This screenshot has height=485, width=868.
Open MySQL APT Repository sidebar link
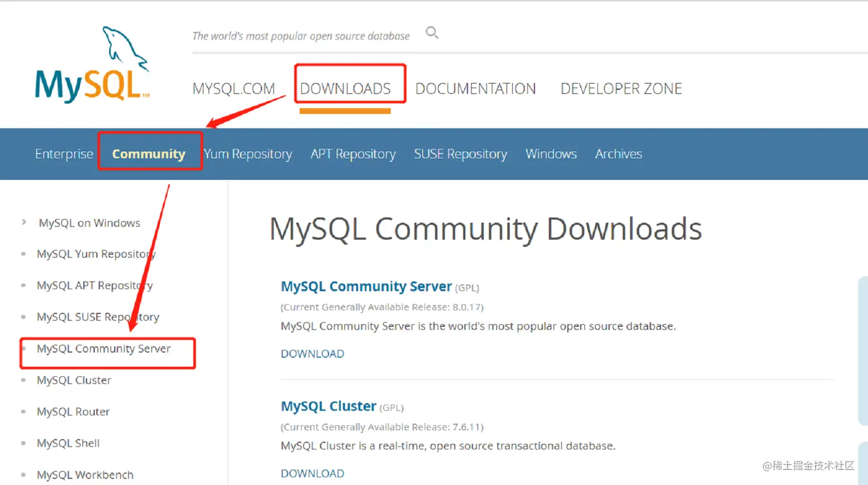(95, 286)
